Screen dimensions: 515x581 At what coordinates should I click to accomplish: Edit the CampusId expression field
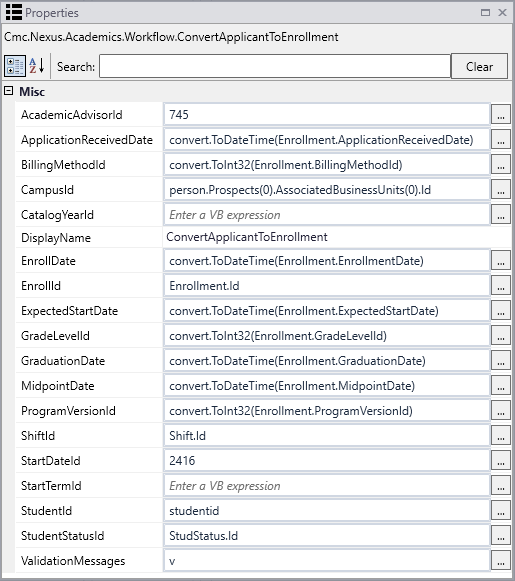click(x=327, y=190)
